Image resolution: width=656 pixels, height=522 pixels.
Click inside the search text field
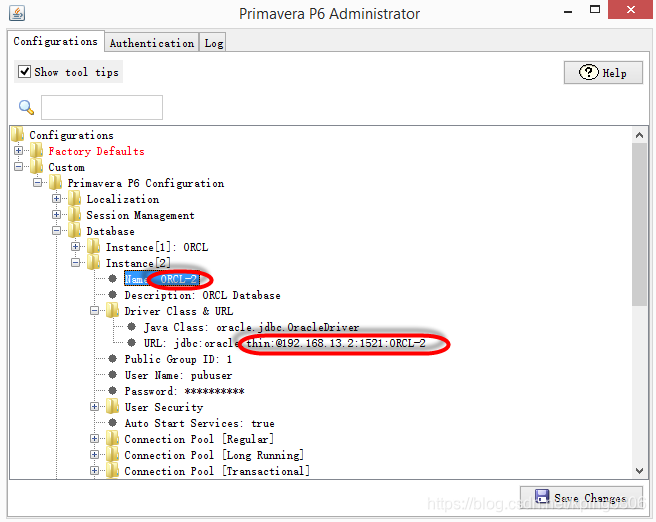[102, 107]
